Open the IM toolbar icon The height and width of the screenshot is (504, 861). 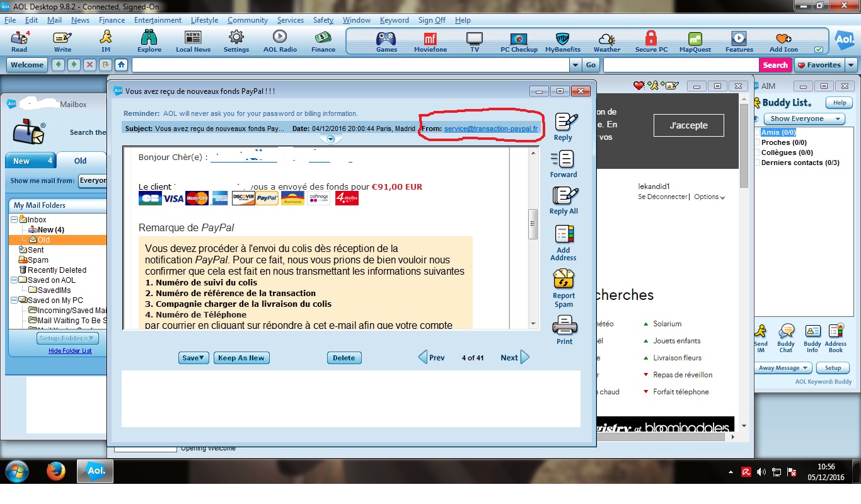(x=106, y=42)
